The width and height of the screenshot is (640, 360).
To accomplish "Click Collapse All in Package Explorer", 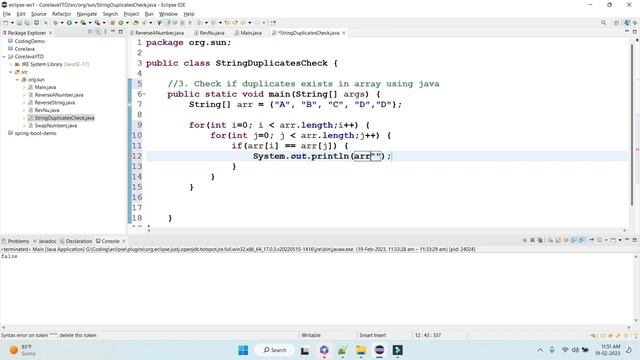I will [90, 32].
